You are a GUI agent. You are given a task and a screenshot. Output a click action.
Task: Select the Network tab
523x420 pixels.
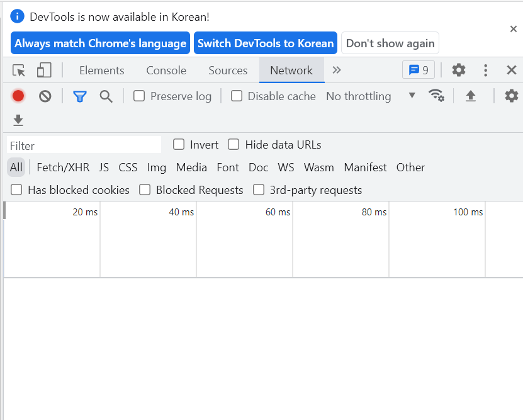click(291, 71)
